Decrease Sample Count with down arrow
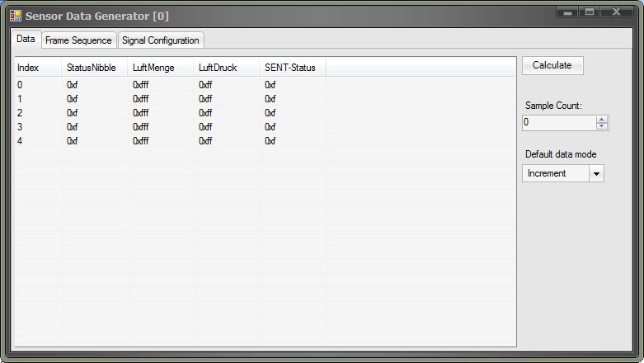This screenshot has height=363, width=644. pos(602,126)
